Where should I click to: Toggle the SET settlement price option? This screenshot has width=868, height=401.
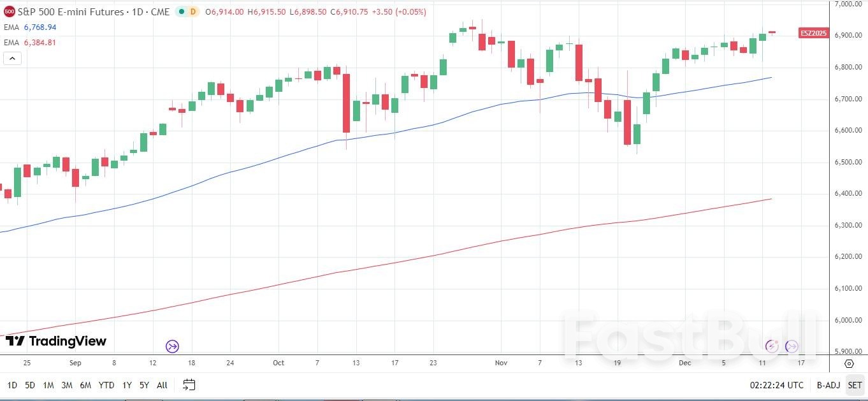(855, 385)
